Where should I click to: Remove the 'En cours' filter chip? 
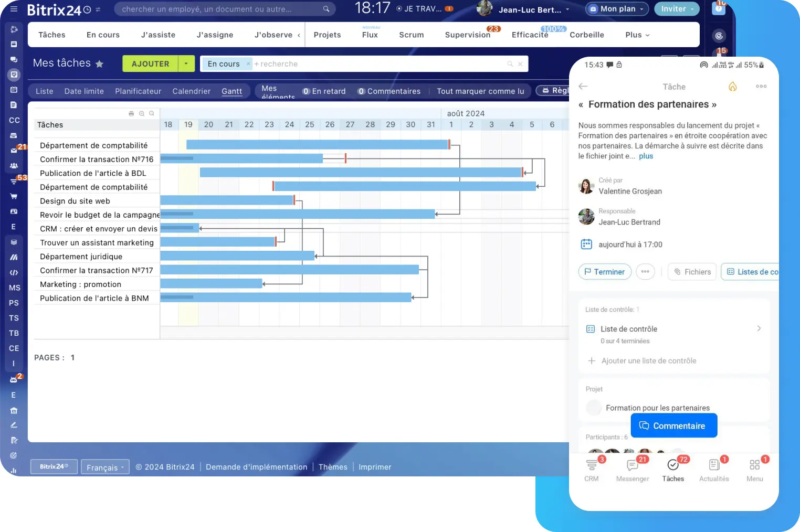(x=248, y=64)
